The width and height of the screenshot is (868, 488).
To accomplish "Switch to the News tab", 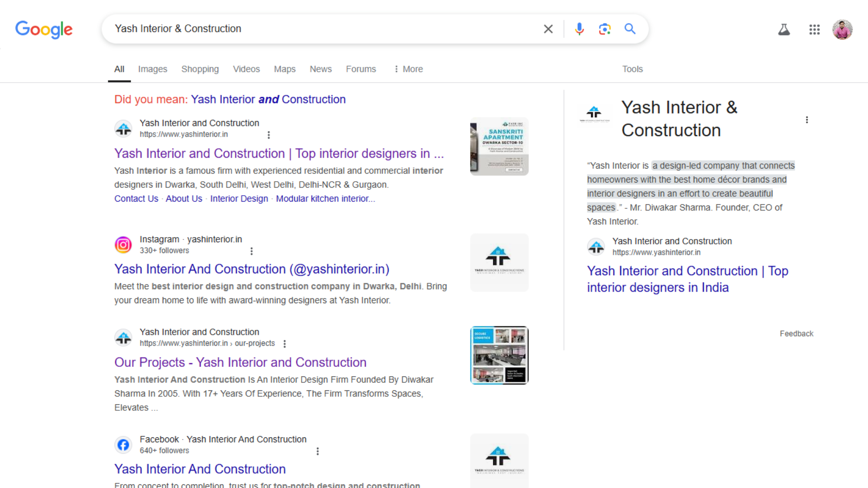I will (321, 69).
